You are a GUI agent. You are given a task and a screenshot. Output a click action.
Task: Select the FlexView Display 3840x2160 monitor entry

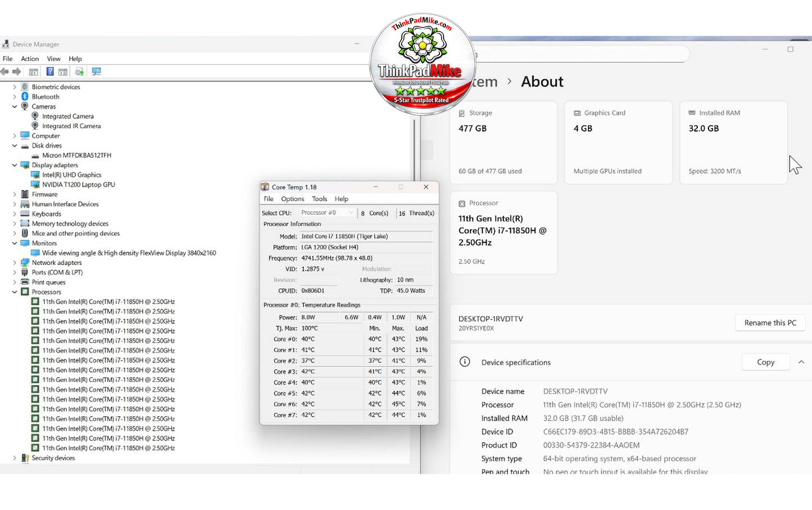tap(129, 253)
